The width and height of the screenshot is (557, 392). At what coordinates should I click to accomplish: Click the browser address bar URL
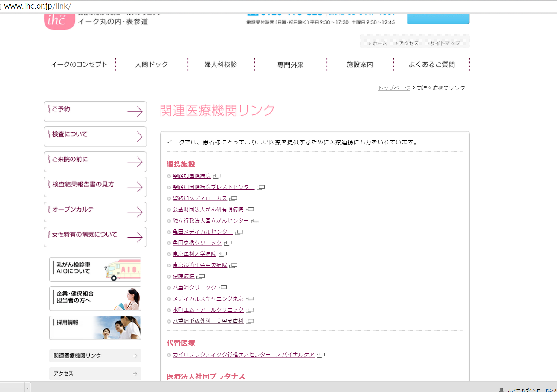(x=37, y=6)
